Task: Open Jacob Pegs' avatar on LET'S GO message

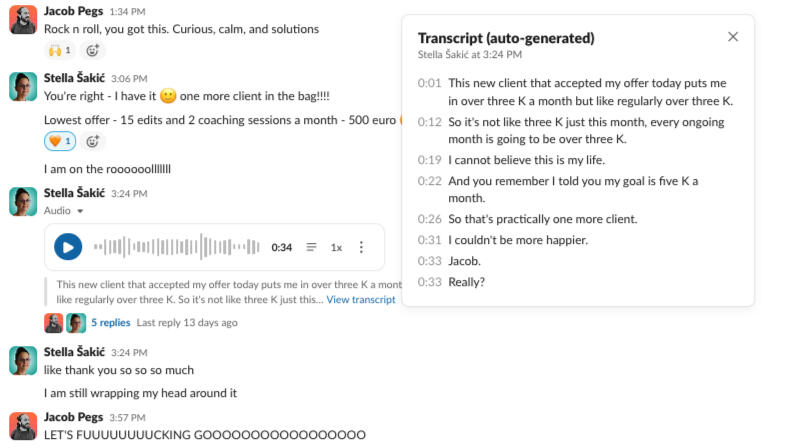Action: pos(23,425)
